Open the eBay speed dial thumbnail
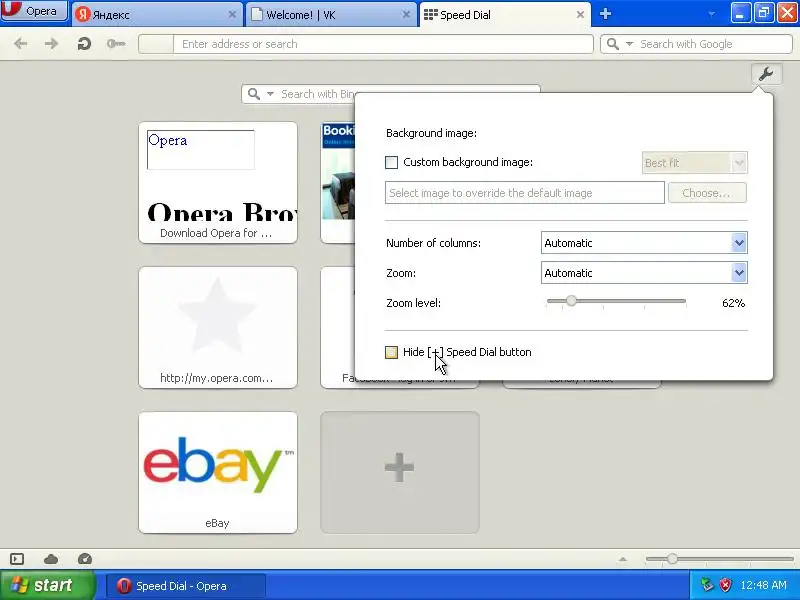This screenshot has height=600, width=800. click(218, 472)
